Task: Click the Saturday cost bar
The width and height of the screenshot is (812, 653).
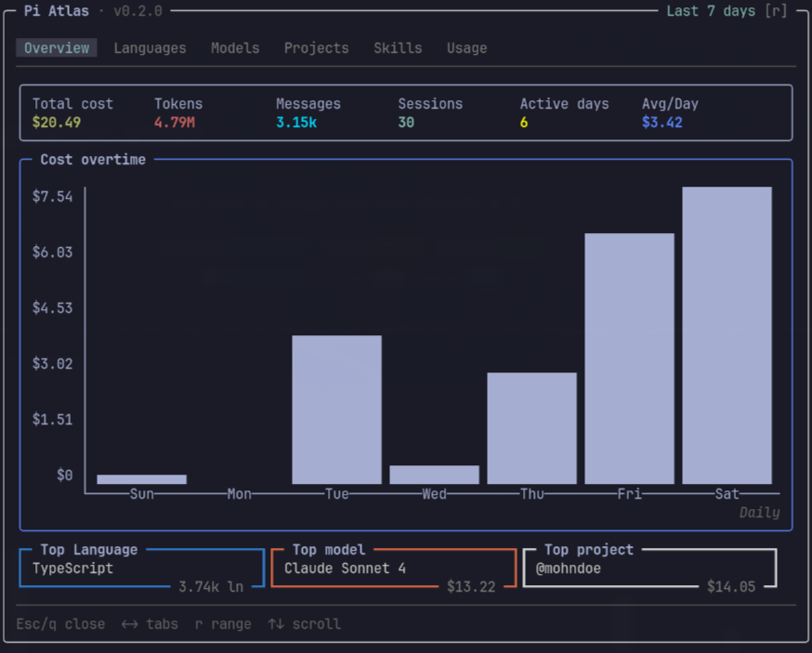Action: pyautogui.click(x=727, y=335)
